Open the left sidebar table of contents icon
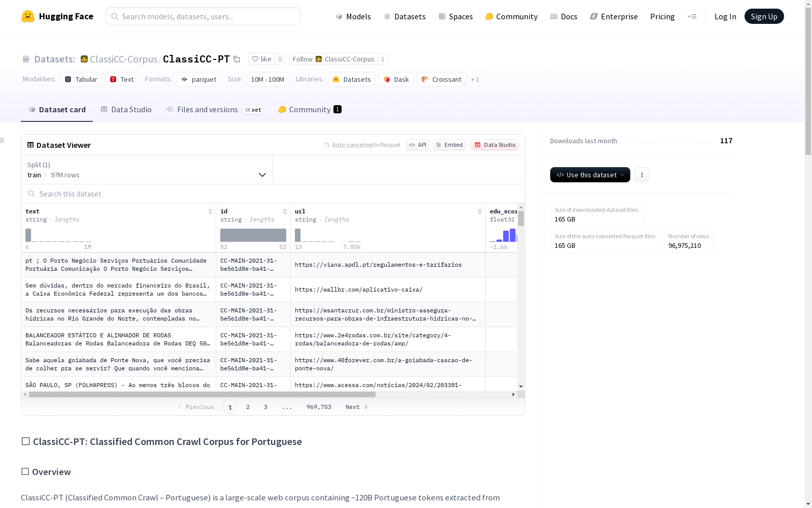 pyautogui.click(x=3, y=140)
